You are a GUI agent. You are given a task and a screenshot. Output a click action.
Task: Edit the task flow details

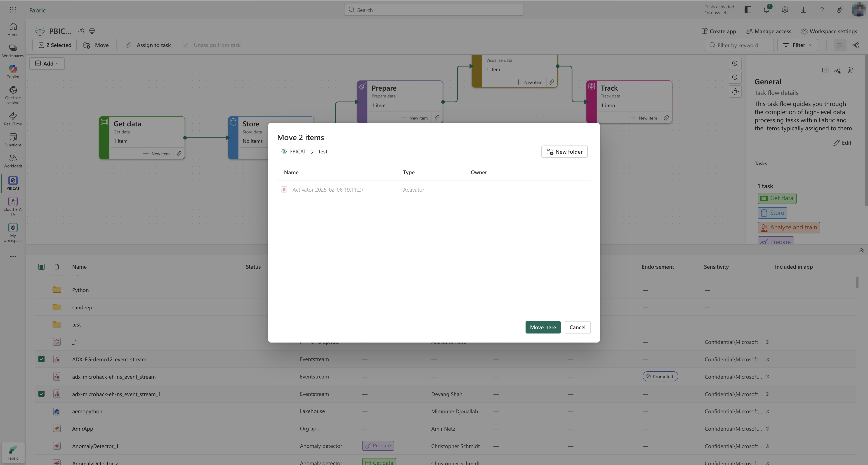pos(842,143)
